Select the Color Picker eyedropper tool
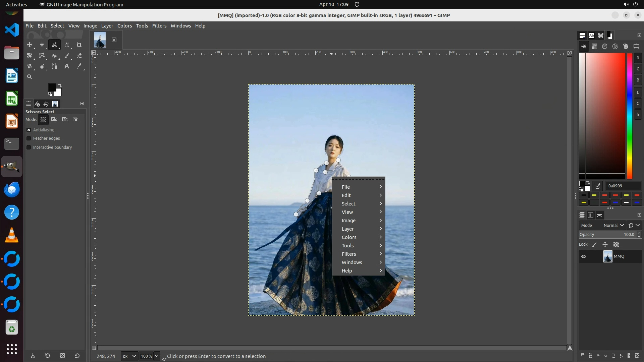The height and width of the screenshot is (362, 644). click(79, 66)
